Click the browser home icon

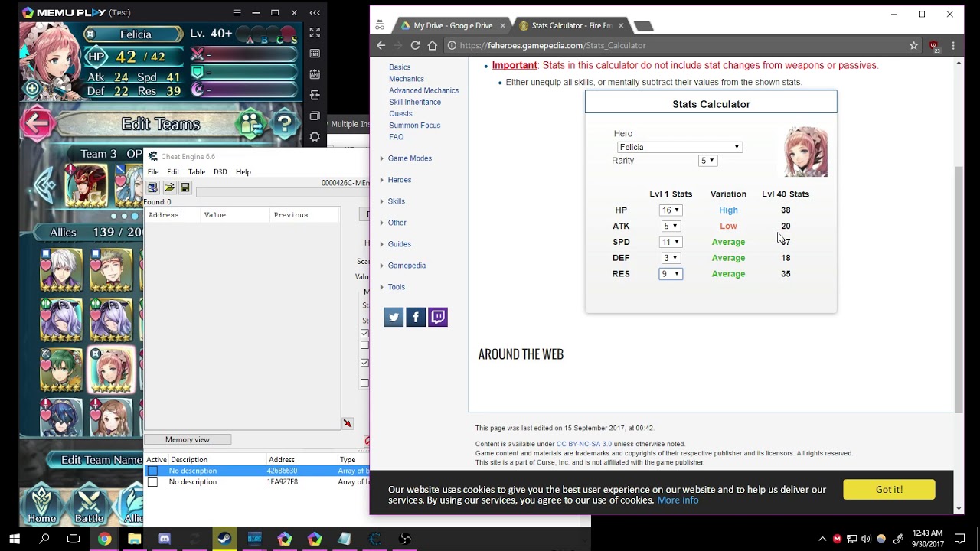coord(432,45)
